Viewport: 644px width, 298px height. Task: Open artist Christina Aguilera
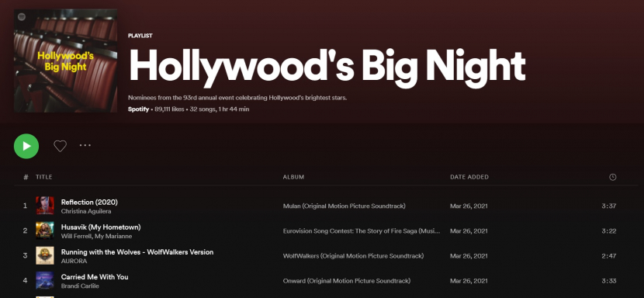(x=86, y=211)
